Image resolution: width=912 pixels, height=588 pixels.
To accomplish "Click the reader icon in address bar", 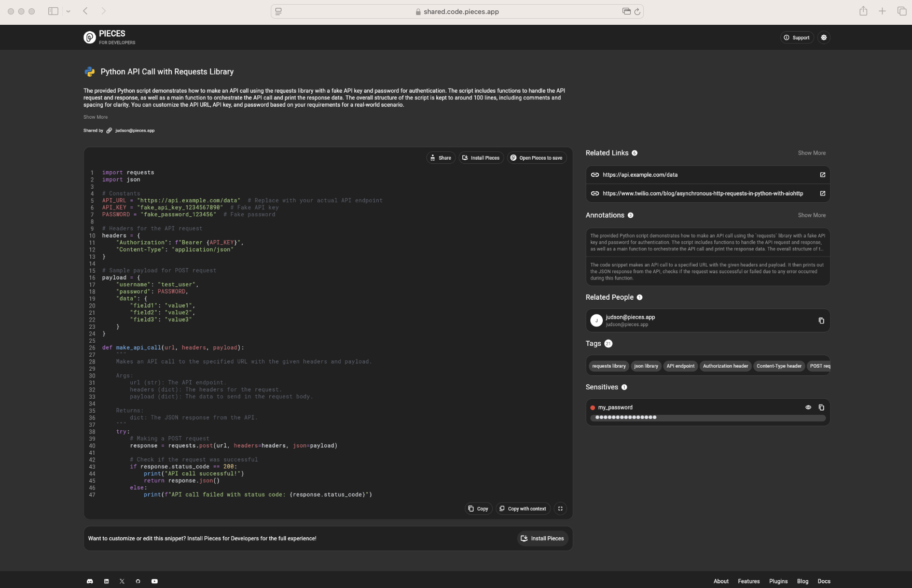I will coord(279,11).
